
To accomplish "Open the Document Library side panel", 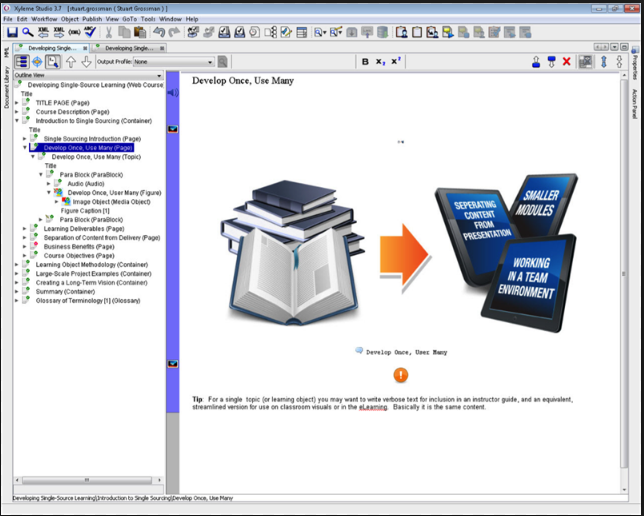I will click(x=6, y=96).
